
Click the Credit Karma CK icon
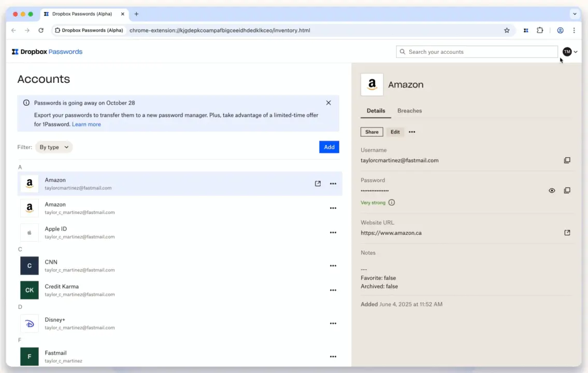pyautogui.click(x=29, y=290)
